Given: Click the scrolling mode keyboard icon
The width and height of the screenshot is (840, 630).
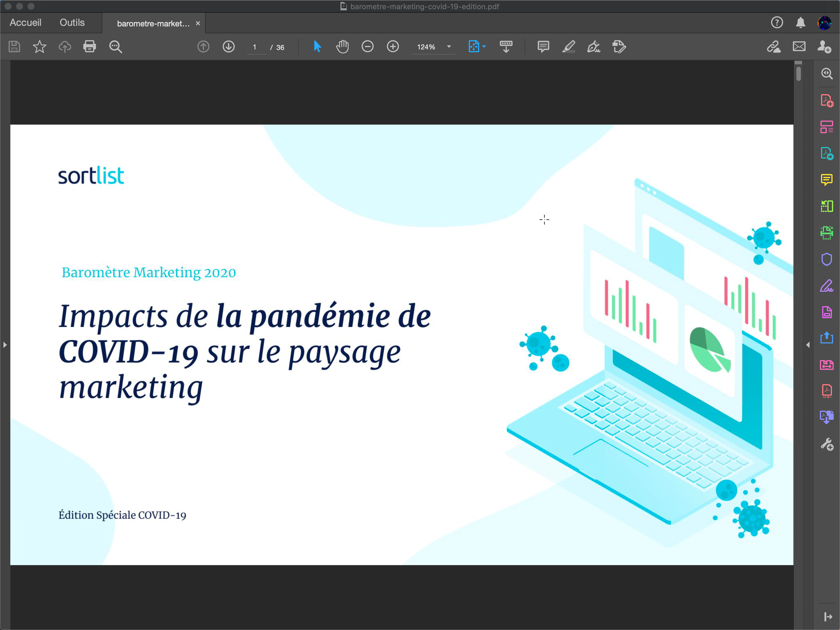Looking at the screenshot, I should [506, 47].
